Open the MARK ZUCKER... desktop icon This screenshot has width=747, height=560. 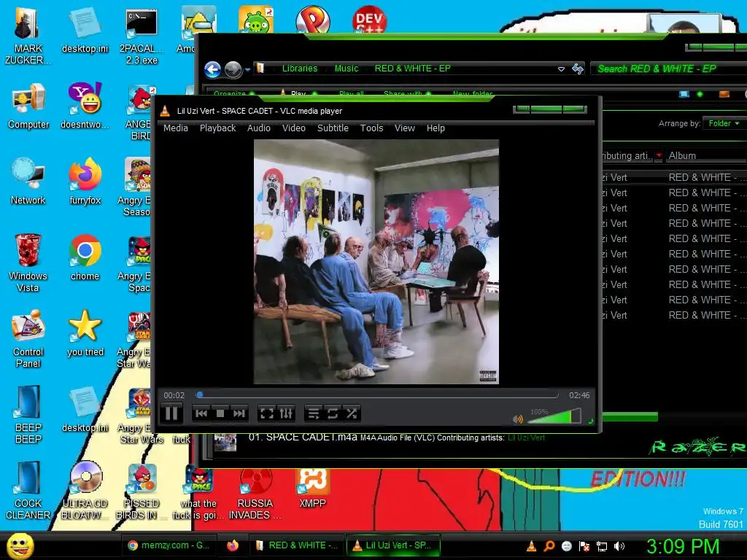(x=28, y=36)
